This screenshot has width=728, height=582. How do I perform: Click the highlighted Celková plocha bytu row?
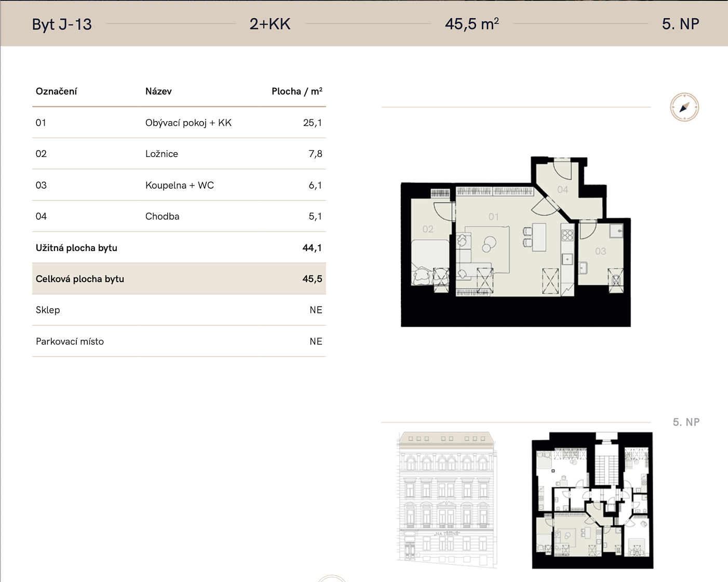pos(179,279)
